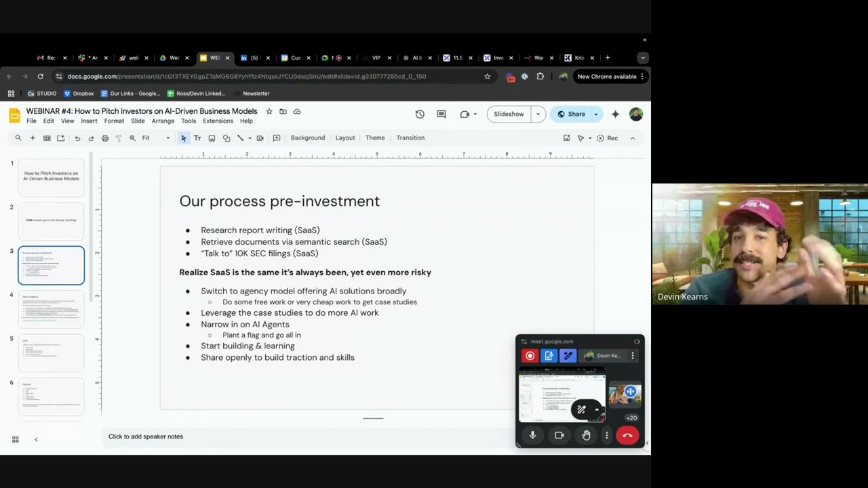Select the arrow cursor select tool
The width and height of the screenshot is (868, 488).
(x=183, y=138)
